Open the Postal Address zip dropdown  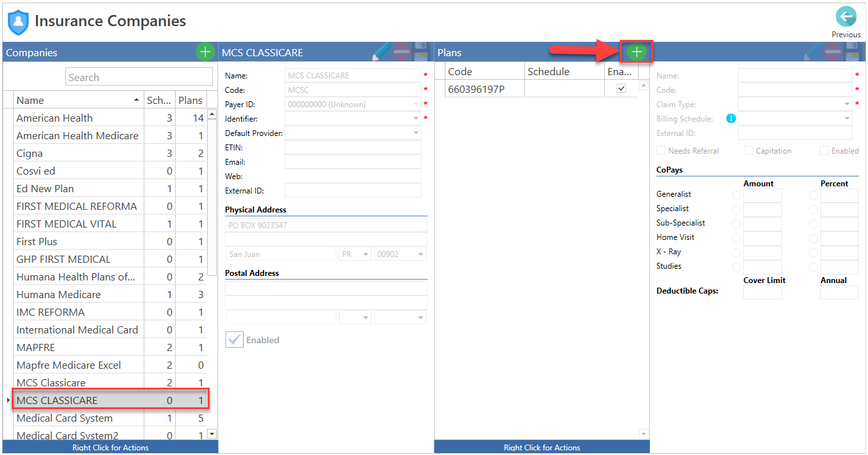tap(421, 317)
